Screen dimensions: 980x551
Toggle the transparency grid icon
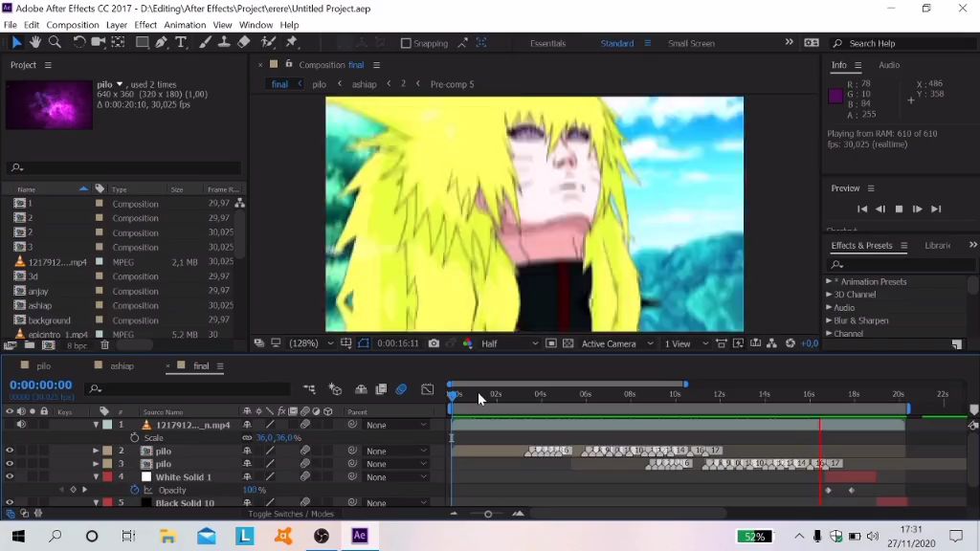point(568,343)
